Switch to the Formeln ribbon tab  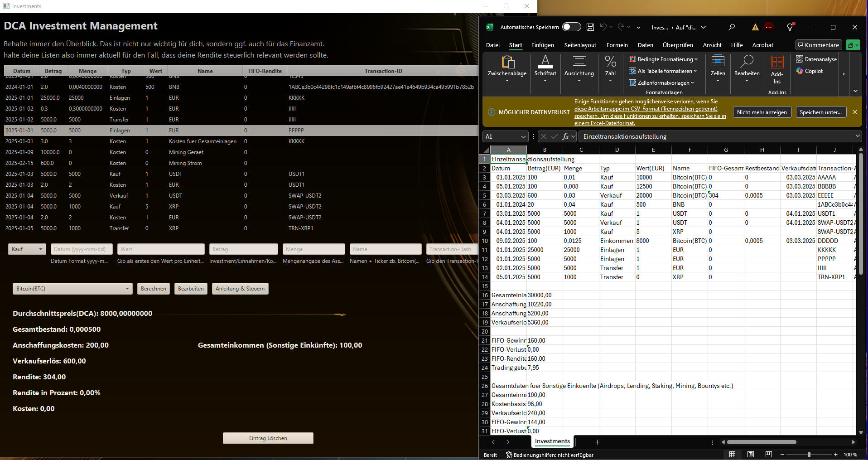[x=617, y=45]
